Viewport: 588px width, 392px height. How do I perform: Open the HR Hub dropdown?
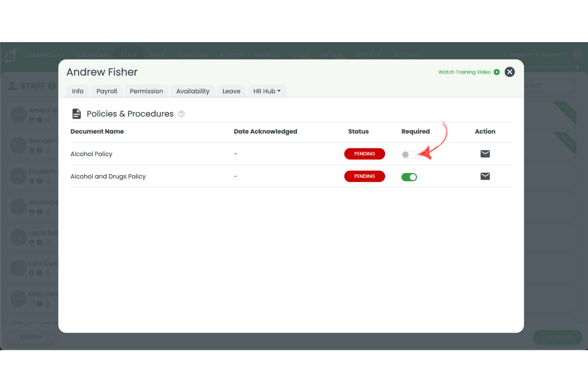click(267, 91)
